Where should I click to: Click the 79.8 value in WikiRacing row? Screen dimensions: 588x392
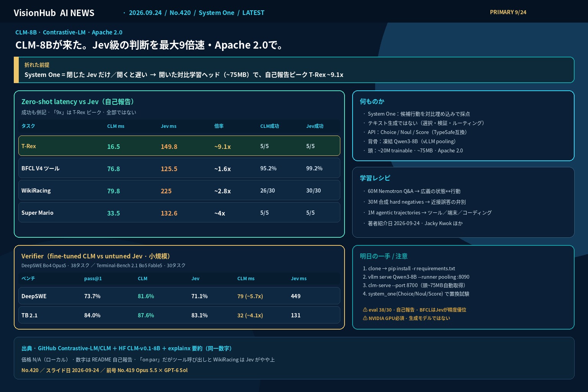[114, 191]
